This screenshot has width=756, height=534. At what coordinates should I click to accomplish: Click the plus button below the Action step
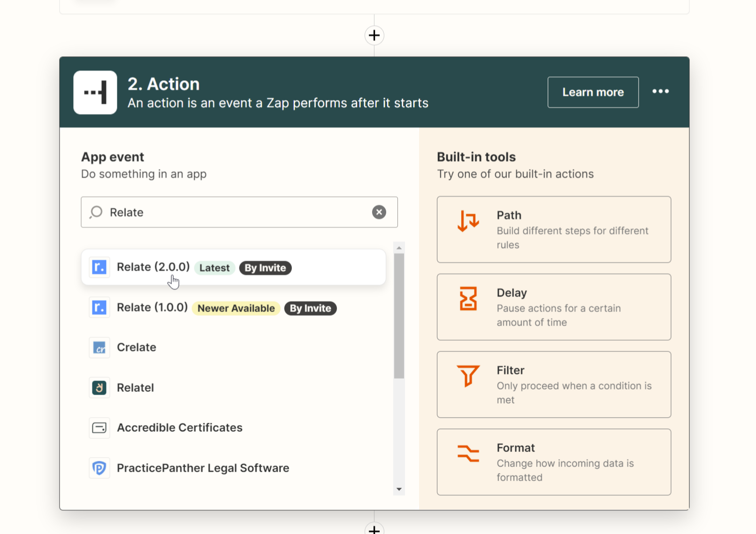click(374, 529)
